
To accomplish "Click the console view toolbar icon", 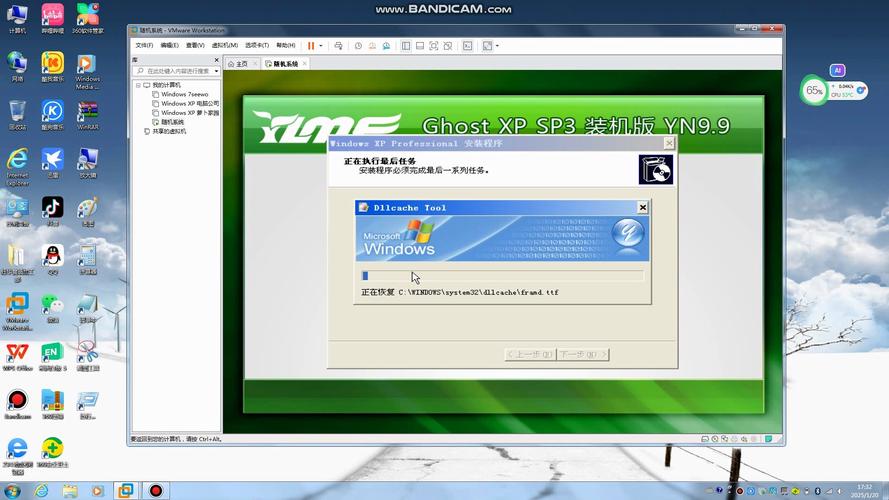I will click(467, 46).
